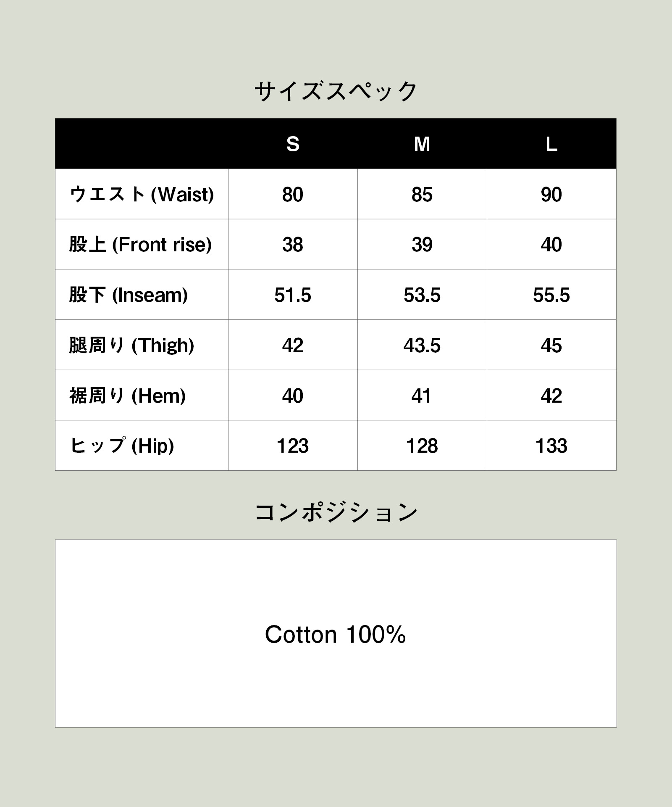Click front rise value 38 for size S
672x807 pixels.
tap(293, 245)
